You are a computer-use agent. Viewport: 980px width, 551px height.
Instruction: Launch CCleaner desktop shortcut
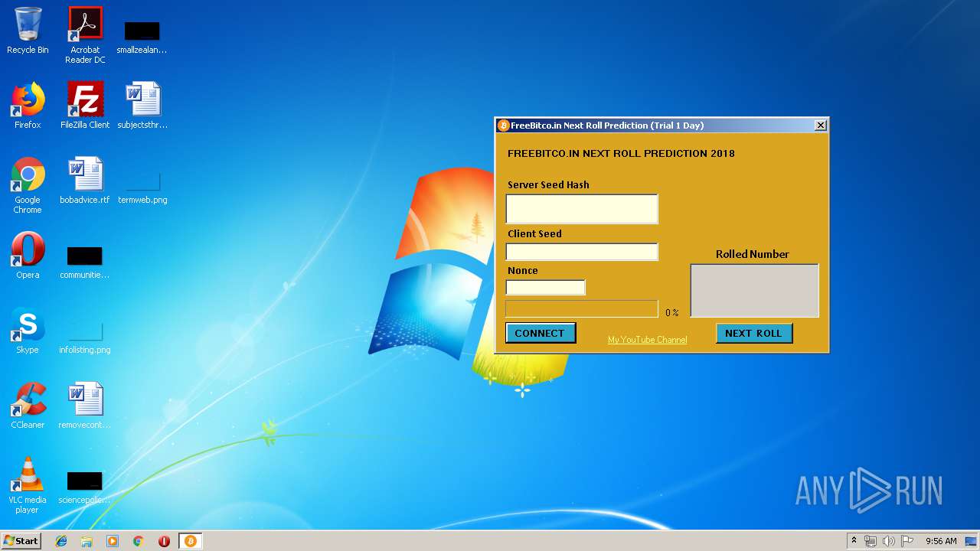click(x=28, y=406)
